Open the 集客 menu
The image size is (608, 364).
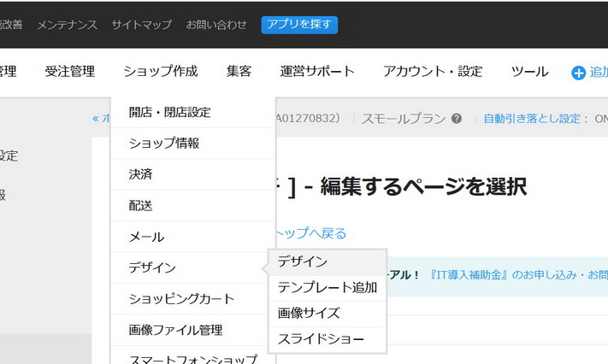pyautogui.click(x=239, y=72)
